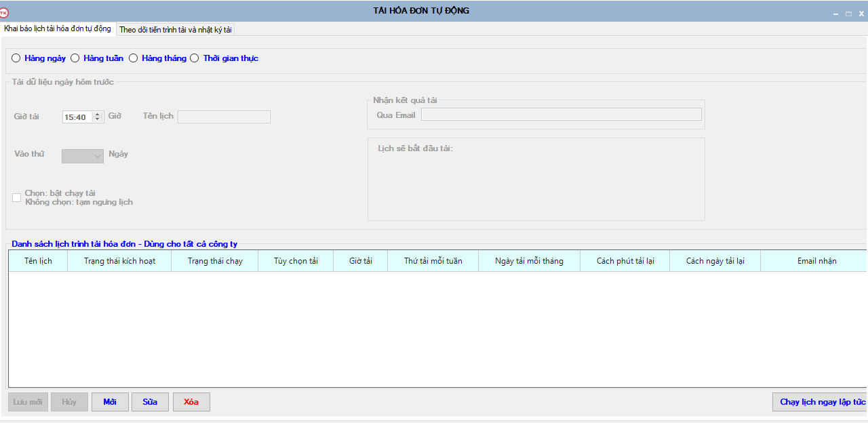Choose the Hàng tháng schedule option

click(x=134, y=58)
